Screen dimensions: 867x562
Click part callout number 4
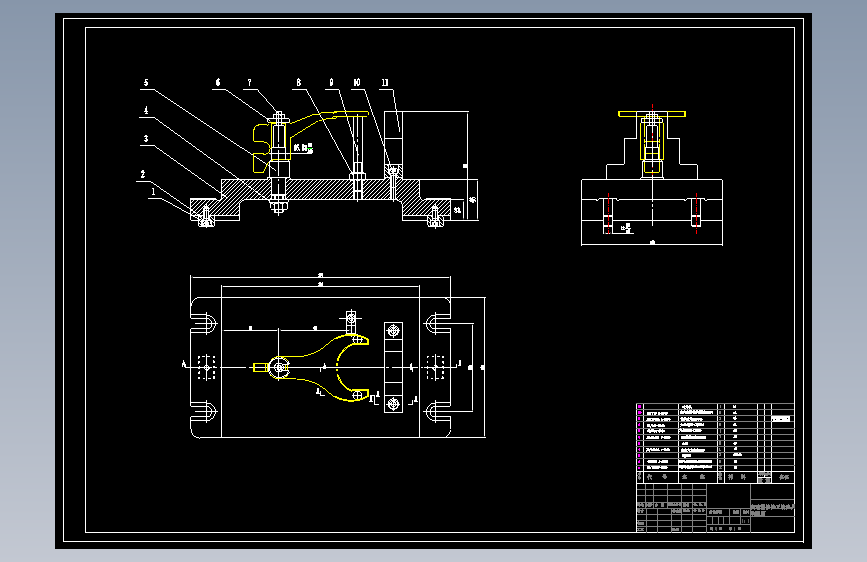tap(146, 110)
